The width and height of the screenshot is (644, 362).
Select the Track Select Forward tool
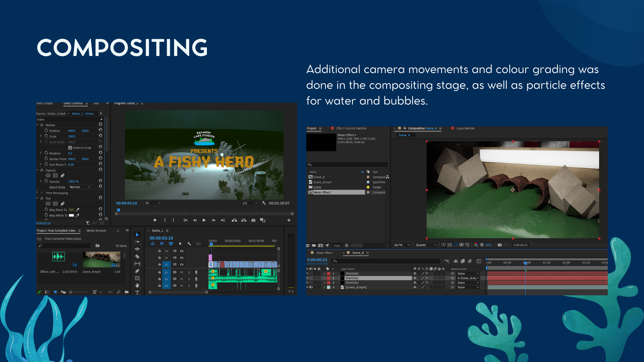137,242
